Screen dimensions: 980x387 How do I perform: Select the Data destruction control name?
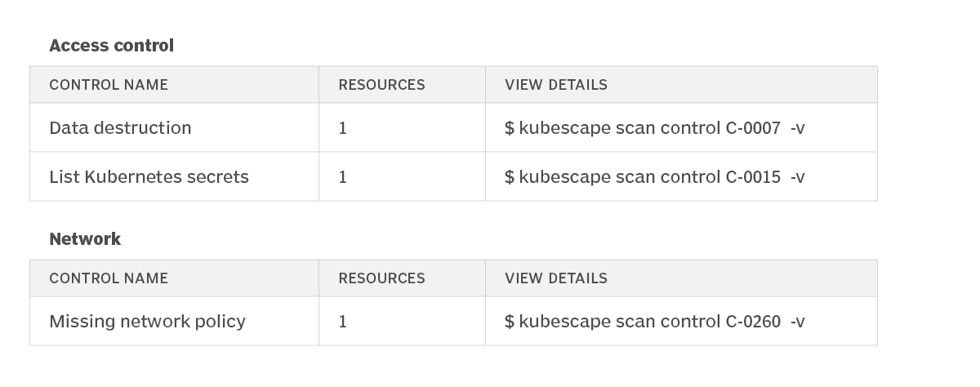coord(120,128)
